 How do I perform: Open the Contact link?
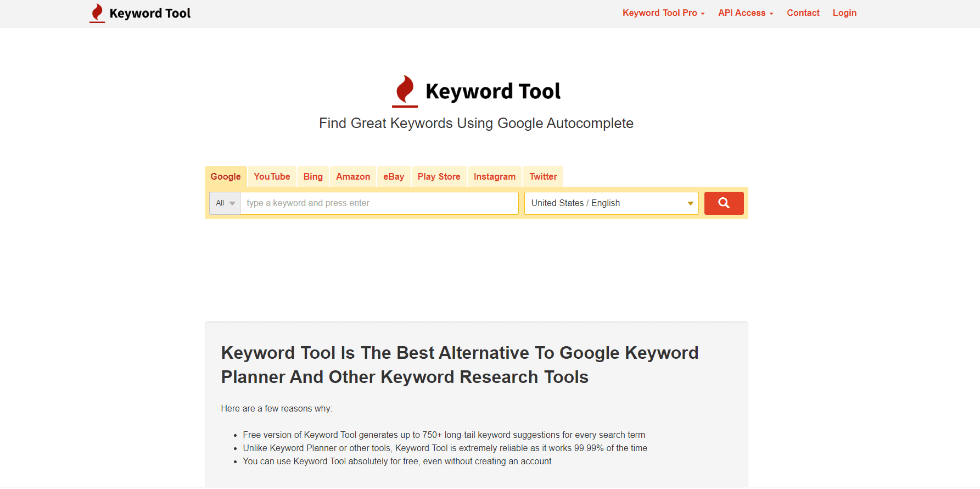point(803,13)
